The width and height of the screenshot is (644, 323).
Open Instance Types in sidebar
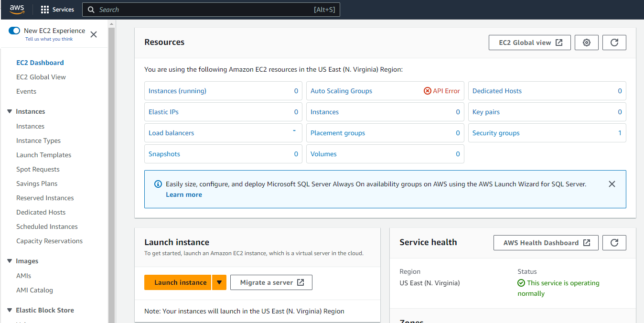pos(38,140)
